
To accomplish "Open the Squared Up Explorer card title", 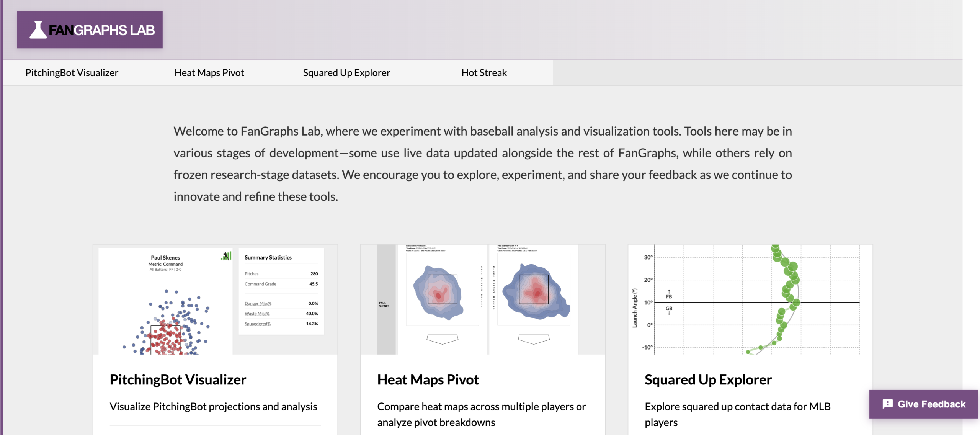I will coord(708,380).
